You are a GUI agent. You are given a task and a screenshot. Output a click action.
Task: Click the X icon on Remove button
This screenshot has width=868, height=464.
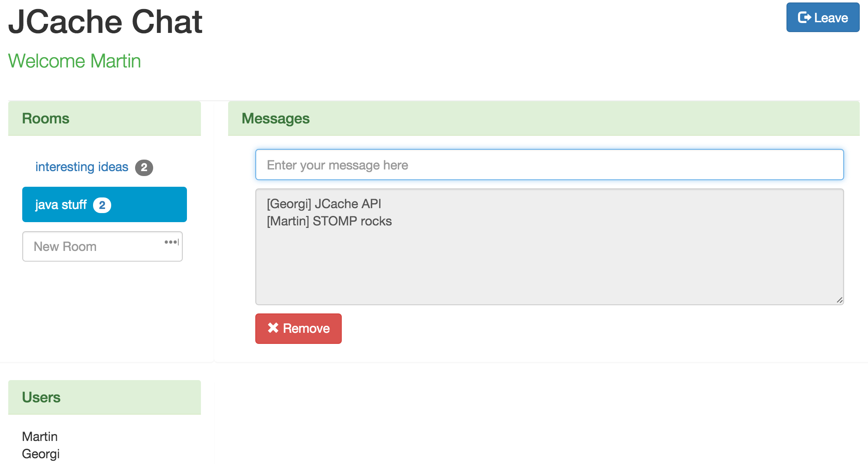point(273,328)
